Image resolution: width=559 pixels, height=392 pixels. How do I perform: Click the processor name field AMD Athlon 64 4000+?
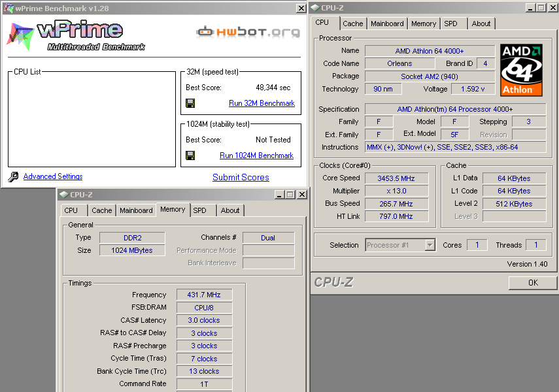tap(430, 51)
